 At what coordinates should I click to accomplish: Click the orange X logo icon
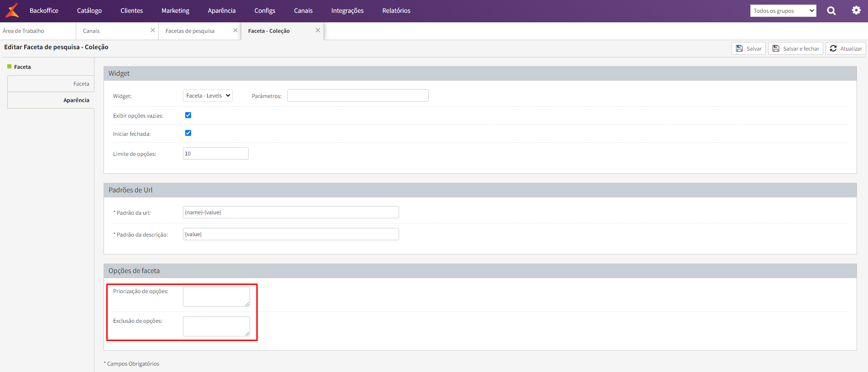(x=12, y=10)
